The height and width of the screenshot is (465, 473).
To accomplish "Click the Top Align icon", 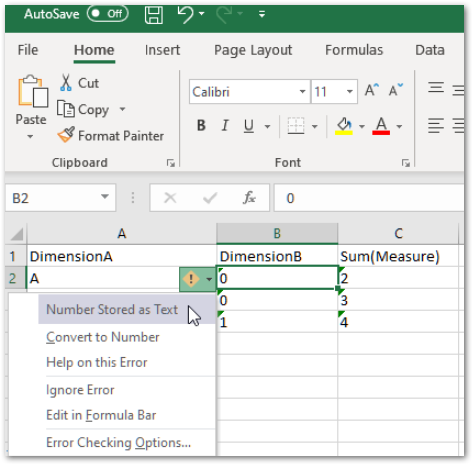I will [436, 88].
